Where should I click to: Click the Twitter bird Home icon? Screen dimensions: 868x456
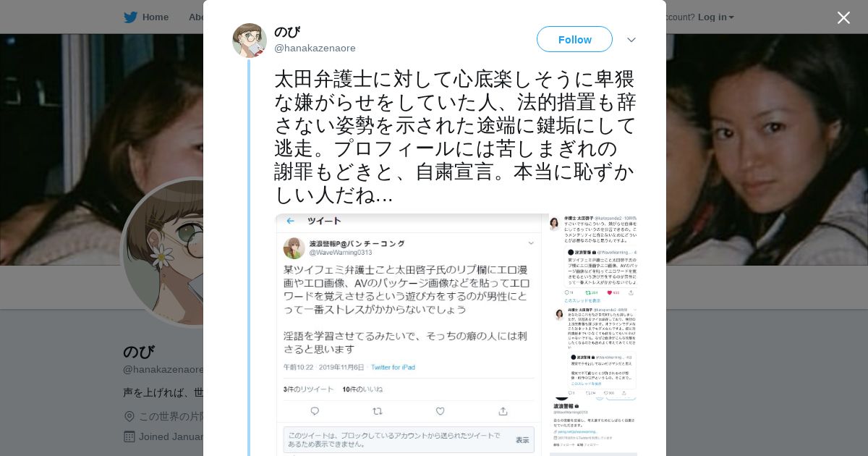(130, 17)
